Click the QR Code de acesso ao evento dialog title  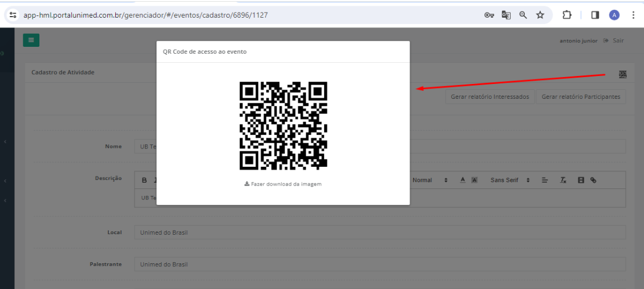[x=205, y=52]
